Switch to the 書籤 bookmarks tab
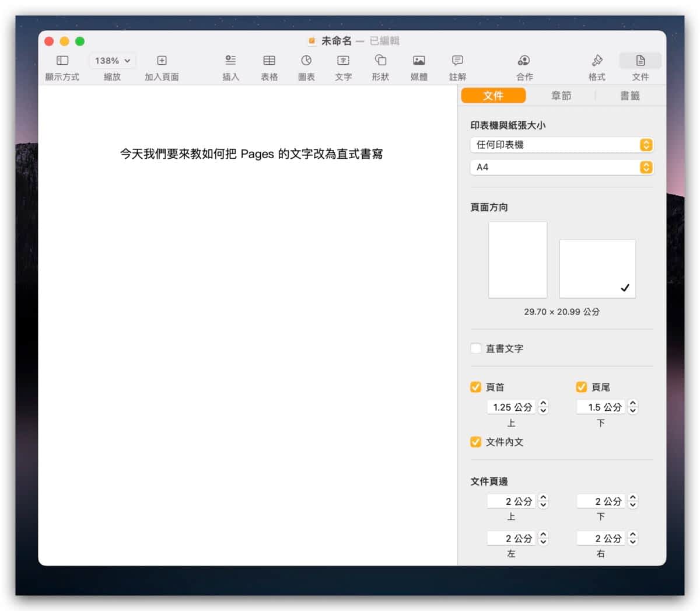 629,96
